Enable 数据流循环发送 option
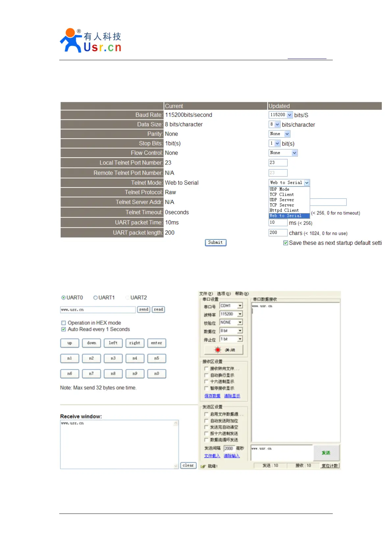 (206, 440)
